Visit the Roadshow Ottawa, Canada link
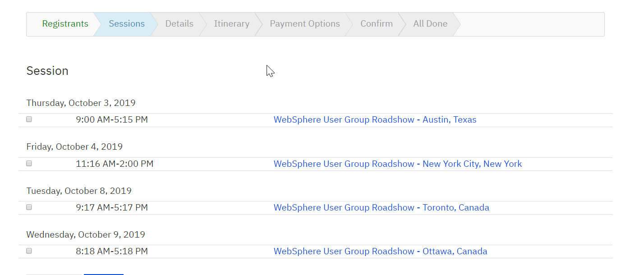Image resolution: width=644 pixels, height=275 pixels. pyautogui.click(x=381, y=252)
